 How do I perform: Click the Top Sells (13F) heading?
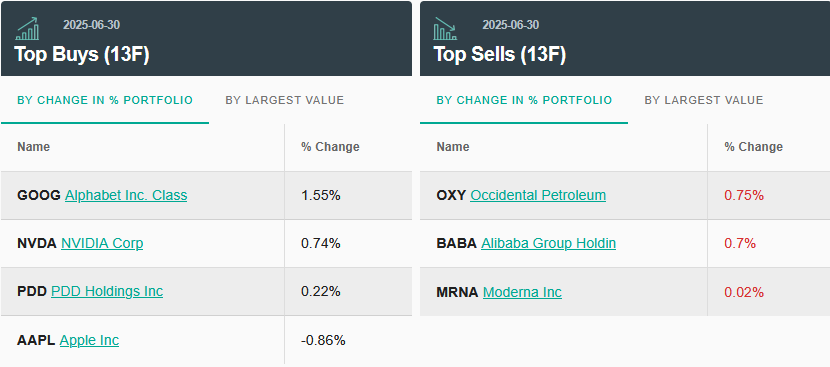[x=500, y=54]
